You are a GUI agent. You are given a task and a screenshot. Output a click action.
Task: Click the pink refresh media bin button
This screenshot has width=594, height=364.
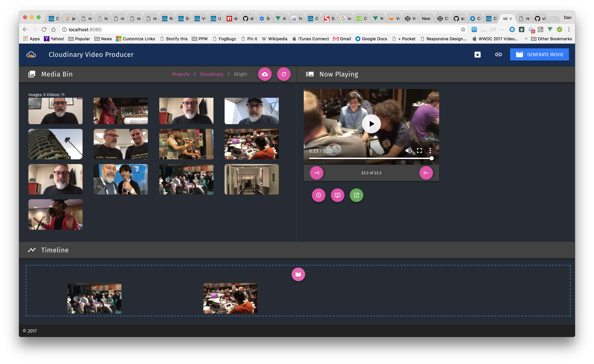pyautogui.click(x=283, y=74)
